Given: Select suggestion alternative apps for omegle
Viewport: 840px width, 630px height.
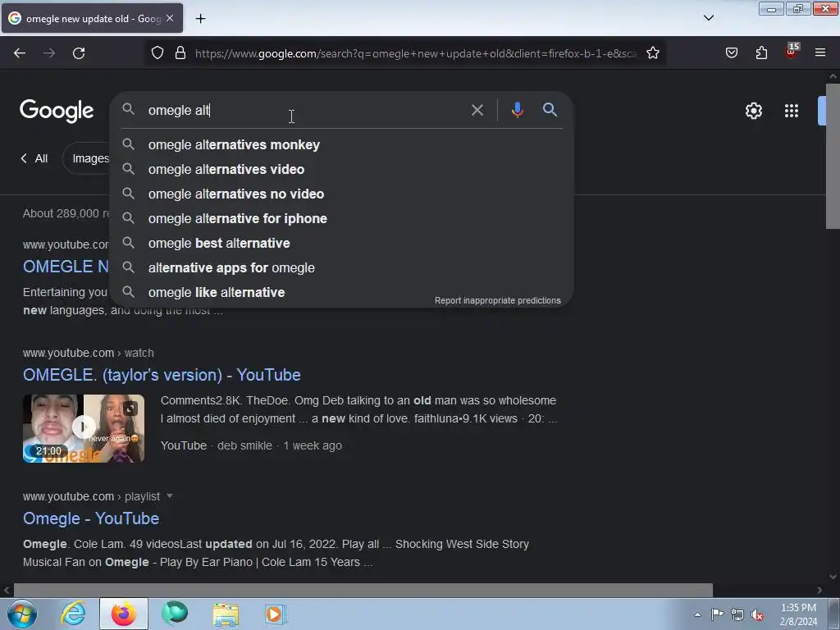Looking at the screenshot, I should click(341, 268).
